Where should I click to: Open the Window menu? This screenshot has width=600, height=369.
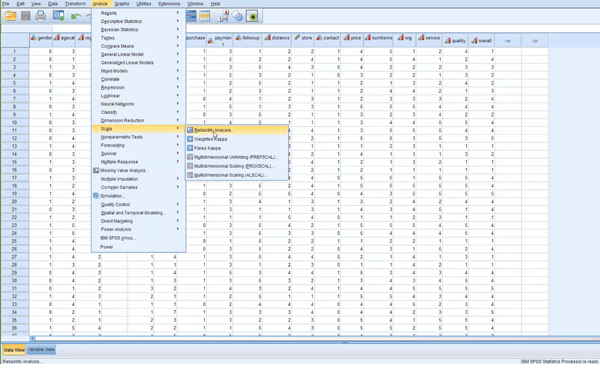[x=195, y=4]
